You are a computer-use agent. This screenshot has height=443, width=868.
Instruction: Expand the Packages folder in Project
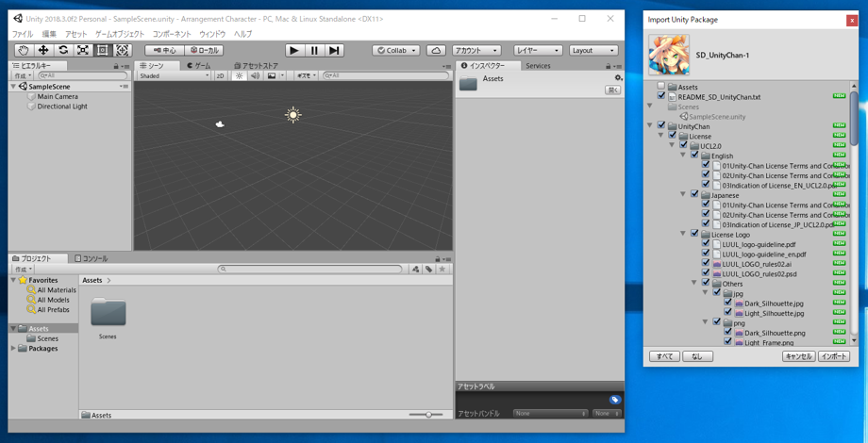click(13, 349)
